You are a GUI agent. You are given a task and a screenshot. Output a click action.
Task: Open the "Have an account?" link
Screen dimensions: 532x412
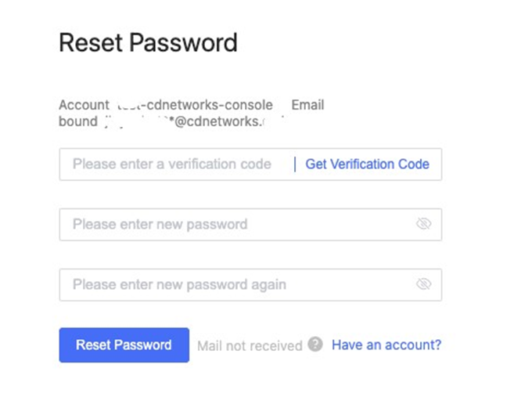[x=386, y=345]
